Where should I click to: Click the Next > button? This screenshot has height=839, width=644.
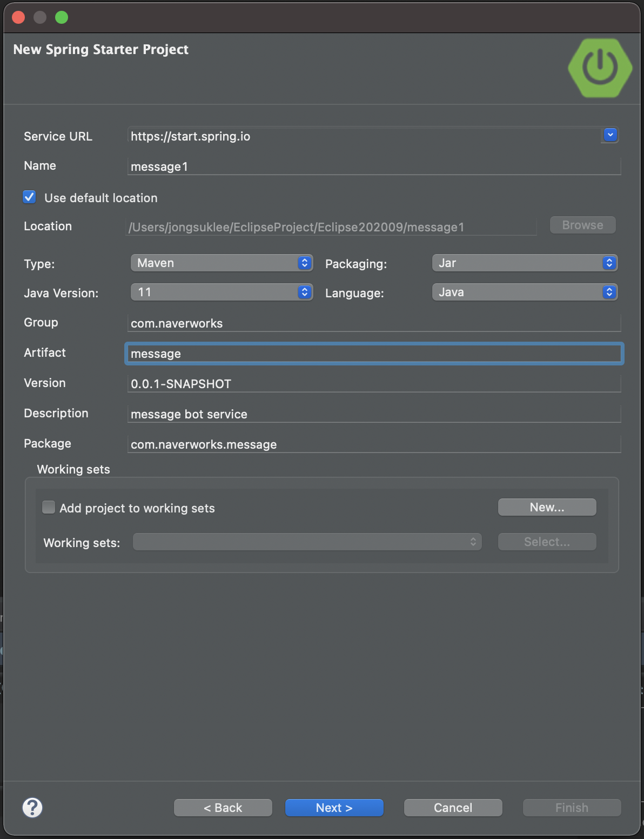coord(334,808)
